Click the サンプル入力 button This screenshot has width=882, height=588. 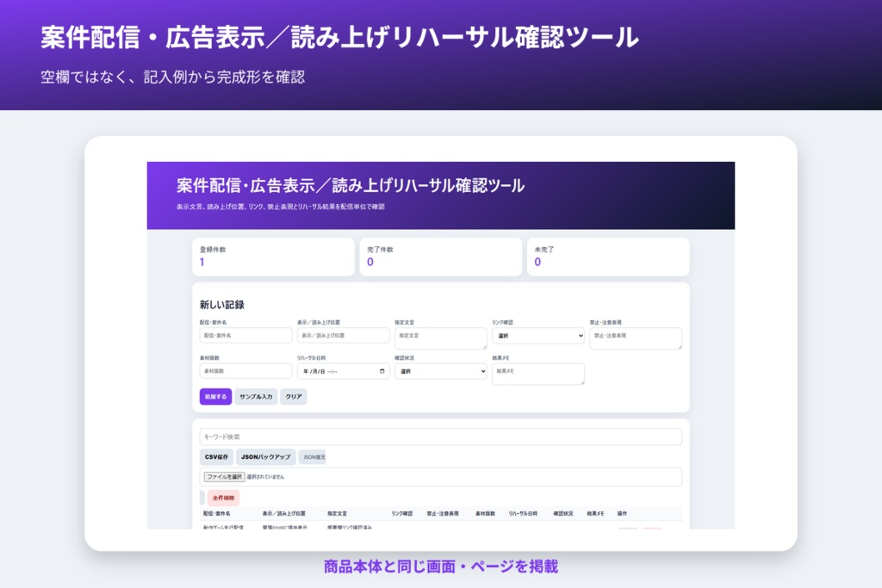[256, 396]
